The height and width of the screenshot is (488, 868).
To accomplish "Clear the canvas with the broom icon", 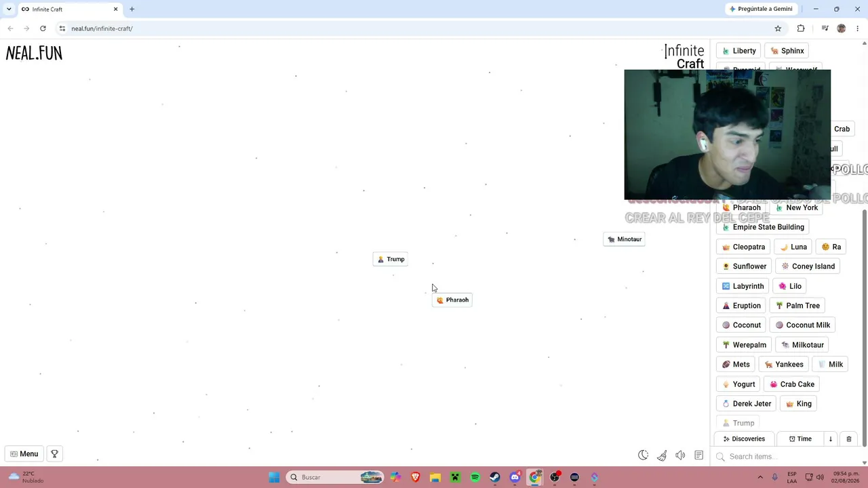I will [662, 455].
